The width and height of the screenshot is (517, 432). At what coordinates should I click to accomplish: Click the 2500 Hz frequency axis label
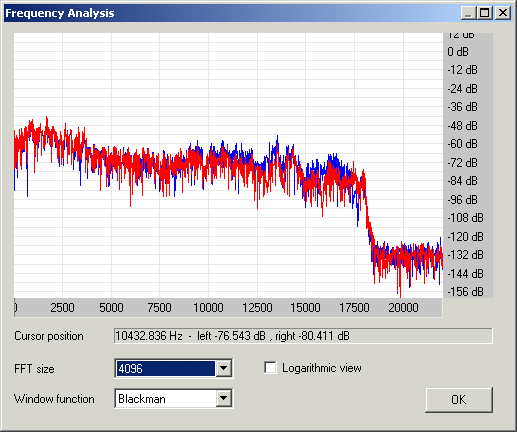click(62, 307)
